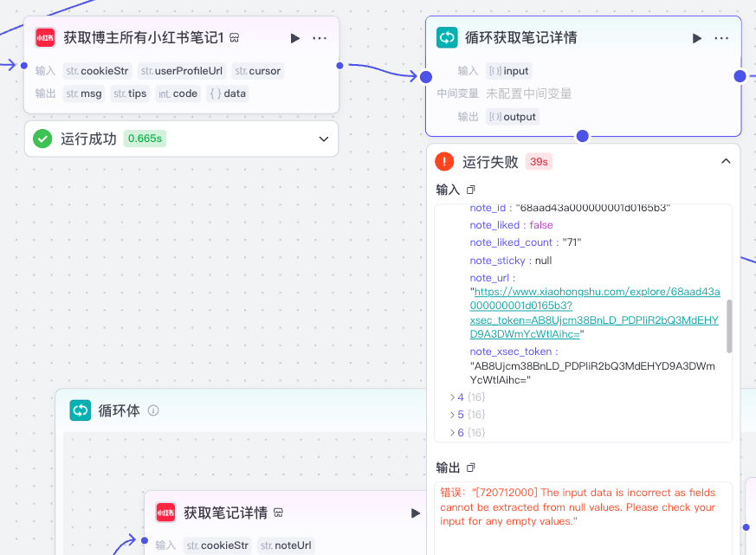
Task: Click the red Xiaohongshu icon of 获取笔记详情
Action: (x=165, y=513)
